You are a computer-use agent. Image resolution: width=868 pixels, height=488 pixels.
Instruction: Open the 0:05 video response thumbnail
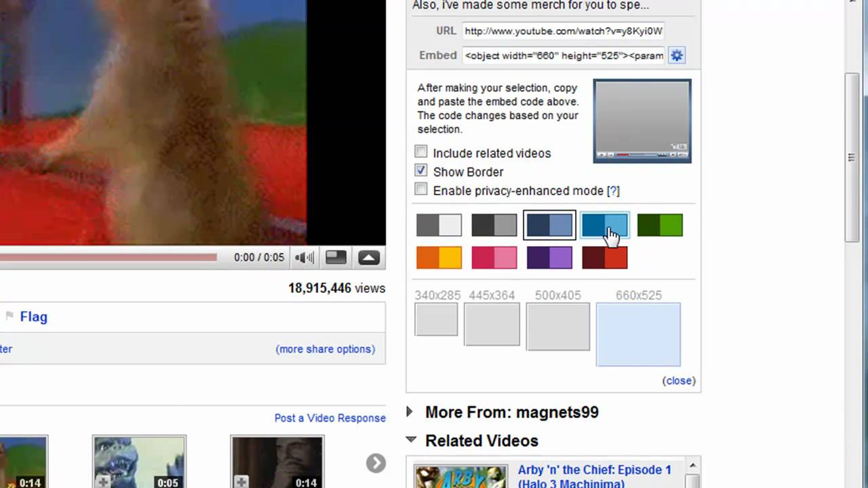click(x=139, y=462)
